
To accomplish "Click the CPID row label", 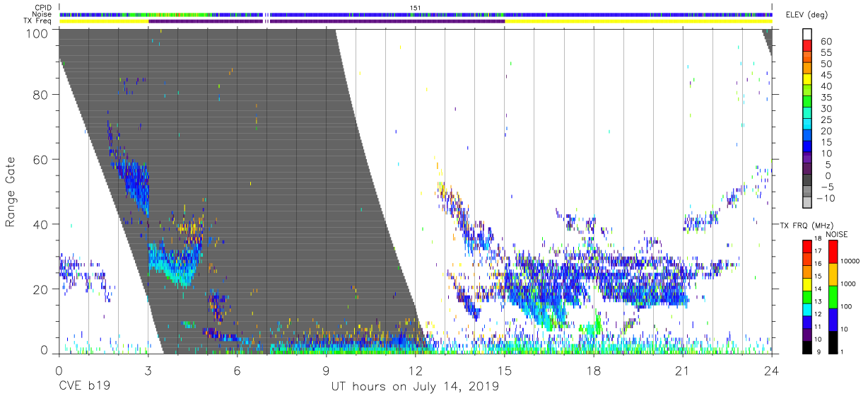I will point(44,7).
